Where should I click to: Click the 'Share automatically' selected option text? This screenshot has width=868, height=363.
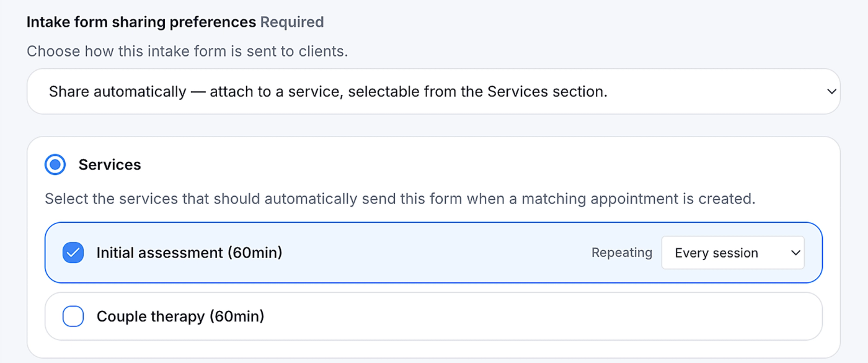[328, 92]
